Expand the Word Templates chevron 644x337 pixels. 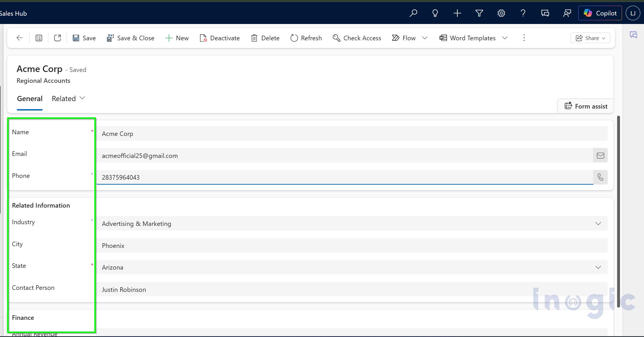505,38
